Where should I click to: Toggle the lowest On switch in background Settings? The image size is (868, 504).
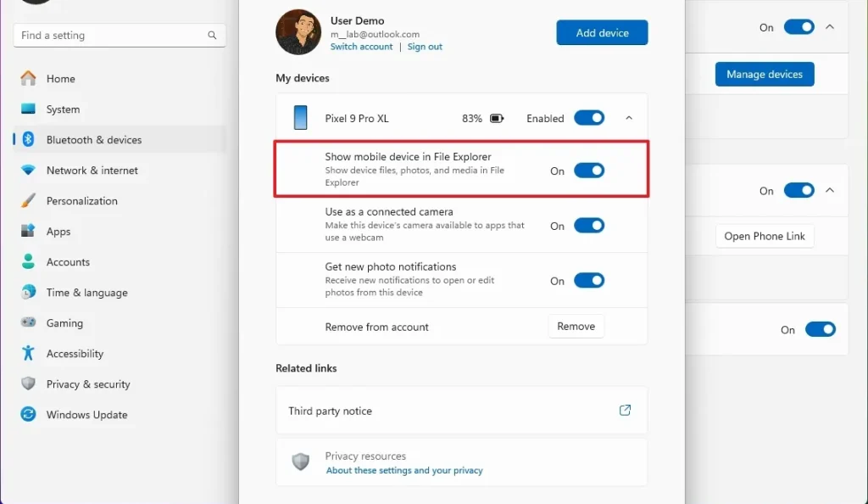coord(820,329)
